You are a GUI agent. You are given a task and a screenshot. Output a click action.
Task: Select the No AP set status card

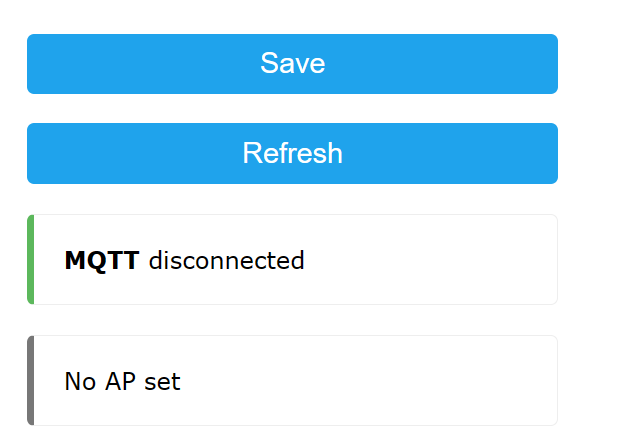point(292,380)
